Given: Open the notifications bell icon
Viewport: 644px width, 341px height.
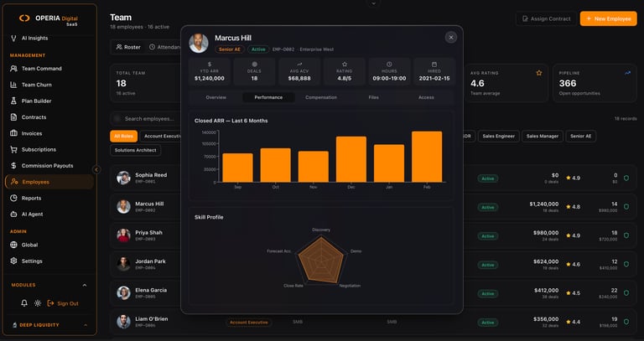Looking at the screenshot, I should [x=24, y=303].
